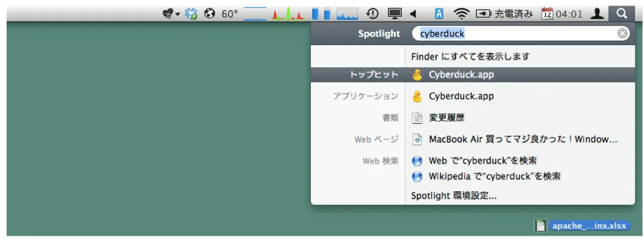Search the Web for "cyberduck"

pos(482,161)
